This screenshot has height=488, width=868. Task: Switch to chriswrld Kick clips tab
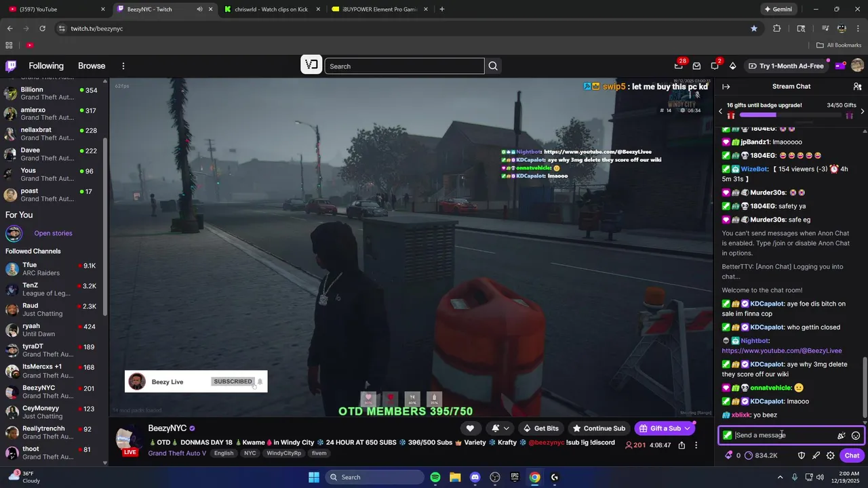pos(271,9)
